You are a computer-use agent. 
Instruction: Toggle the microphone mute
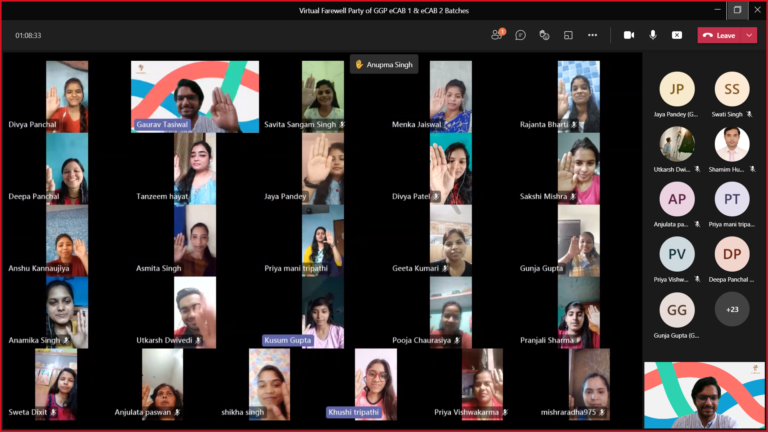653,35
